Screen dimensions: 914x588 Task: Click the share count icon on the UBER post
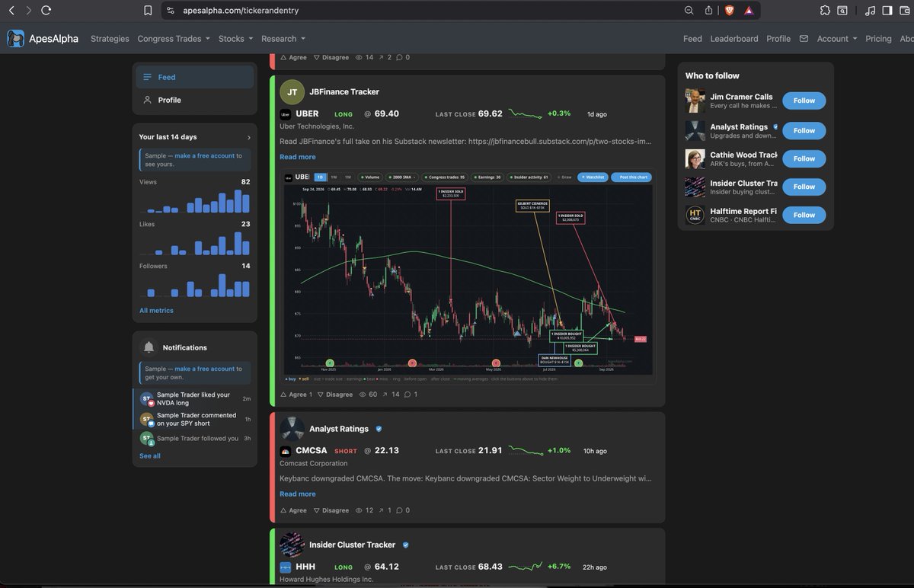(385, 395)
